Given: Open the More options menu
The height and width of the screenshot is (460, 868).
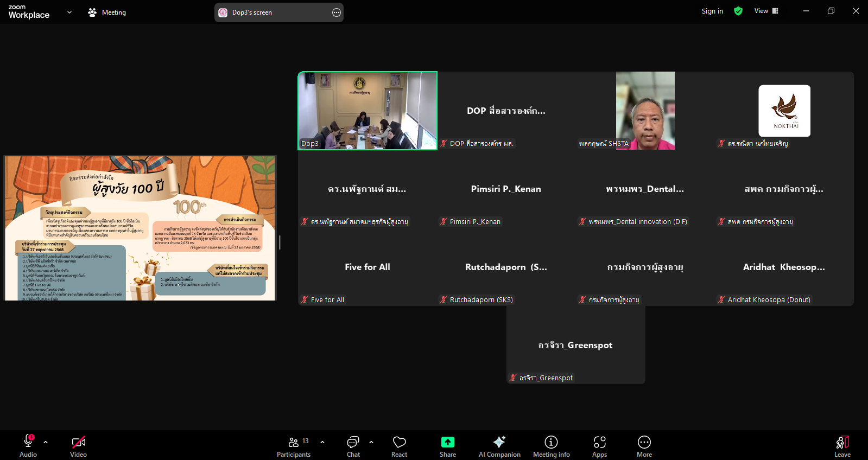Looking at the screenshot, I should [x=644, y=446].
